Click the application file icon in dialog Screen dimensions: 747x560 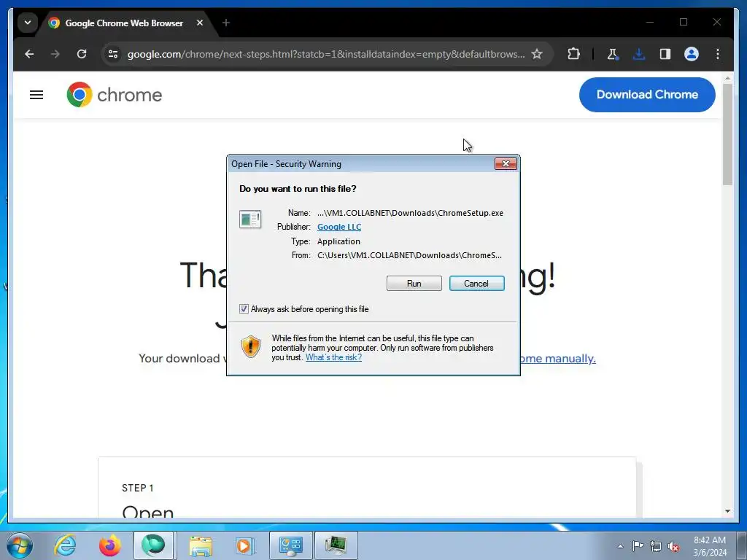coord(250,219)
